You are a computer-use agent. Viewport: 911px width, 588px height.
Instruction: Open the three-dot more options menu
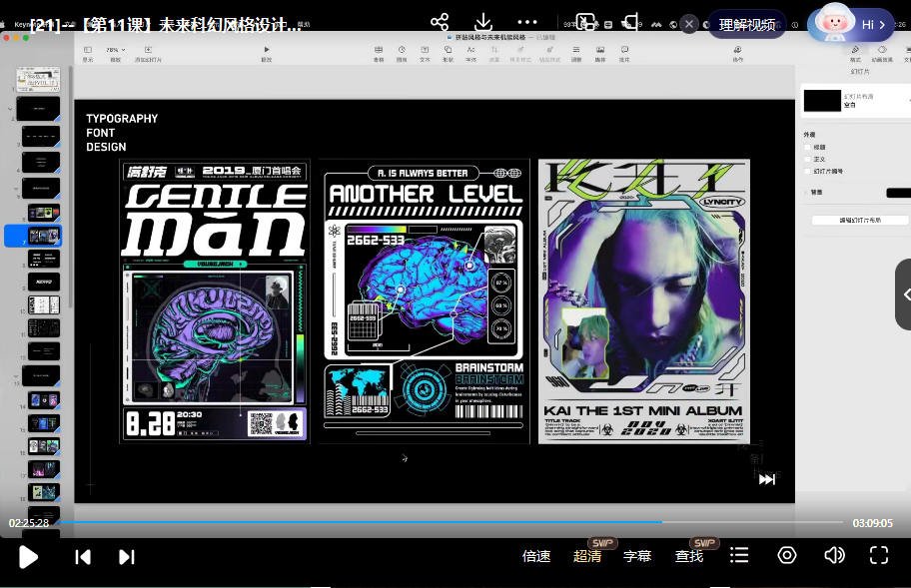click(x=528, y=22)
